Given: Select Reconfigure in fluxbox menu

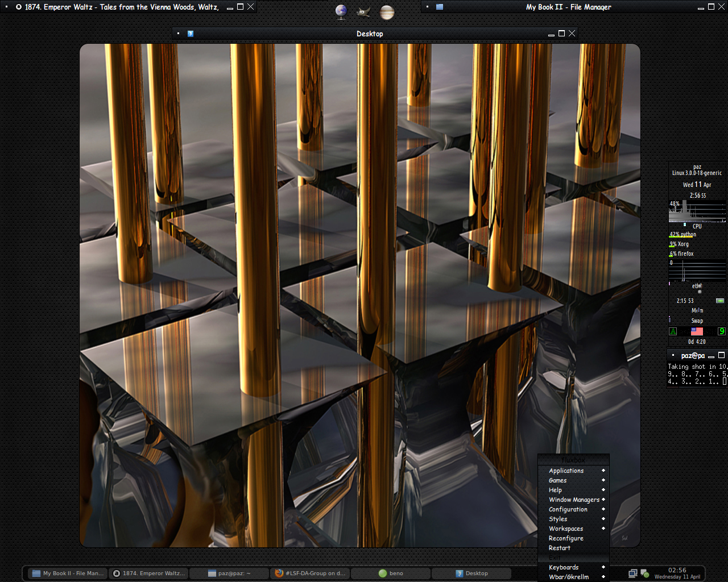Looking at the screenshot, I should coord(573,538).
